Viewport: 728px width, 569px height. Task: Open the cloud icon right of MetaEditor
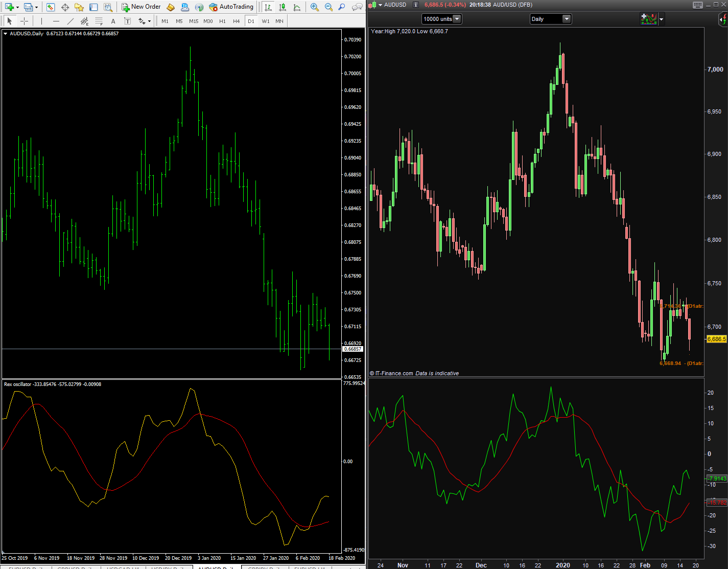point(185,7)
